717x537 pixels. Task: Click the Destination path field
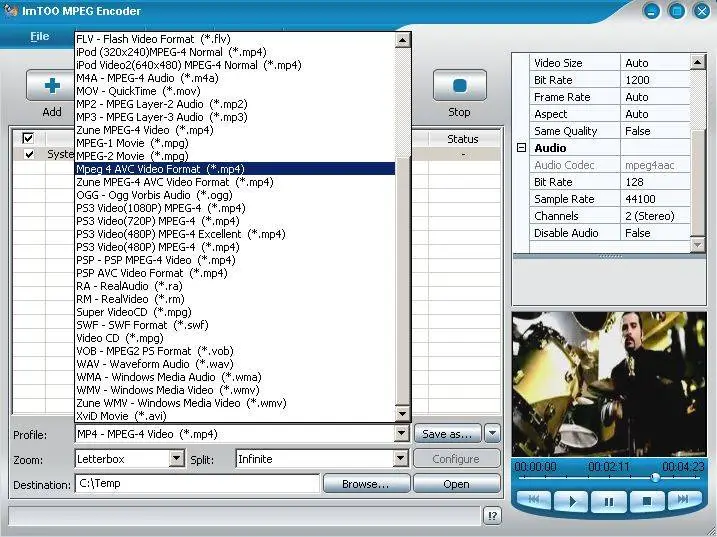(197, 483)
